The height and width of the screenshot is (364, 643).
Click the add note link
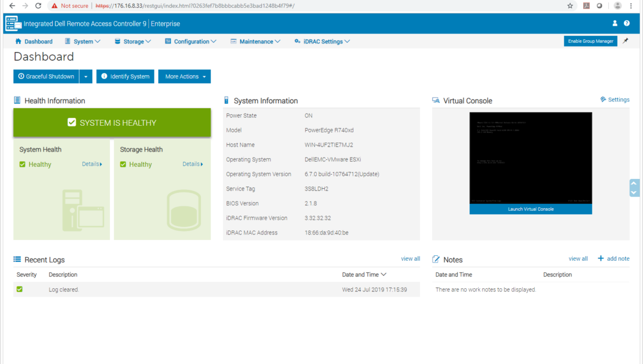[x=618, y=259]
